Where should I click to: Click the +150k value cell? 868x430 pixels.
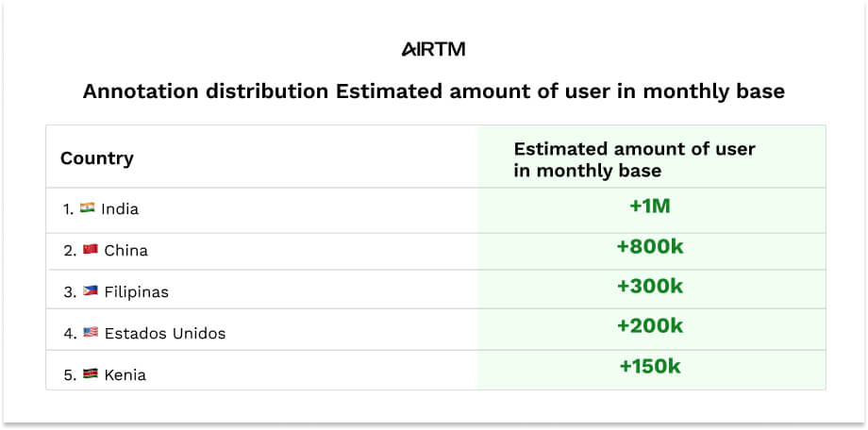click(649, 366)
